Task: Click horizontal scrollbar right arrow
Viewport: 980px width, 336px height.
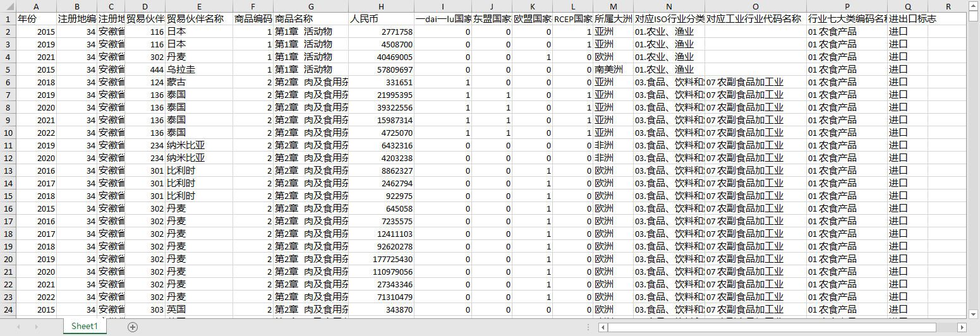Action: [962, 327]
